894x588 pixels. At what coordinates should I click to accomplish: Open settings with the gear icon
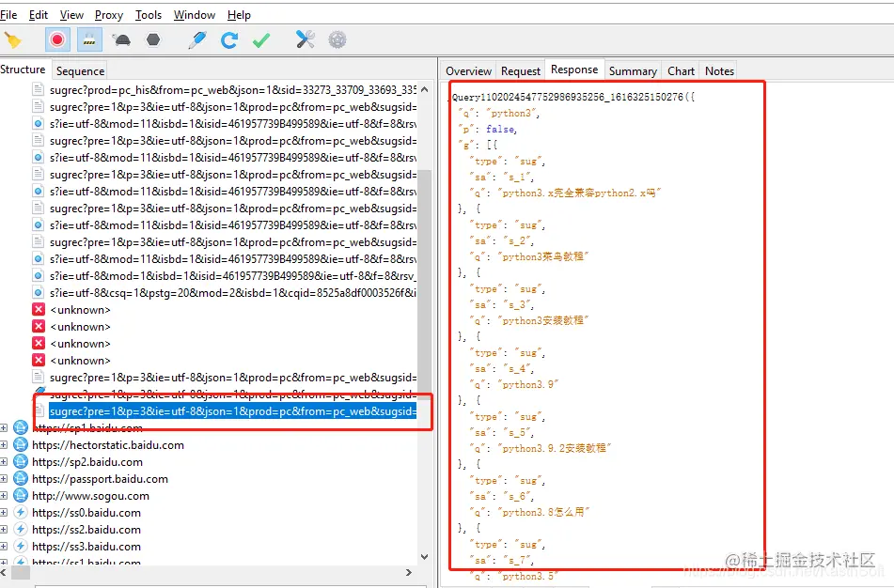[x=337, y=39]
